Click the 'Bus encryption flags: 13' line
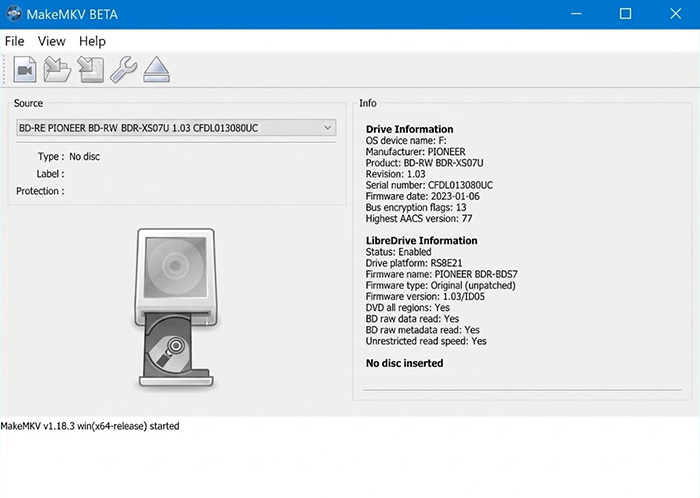This screenshot has height=498, width=700. point(416,207)
